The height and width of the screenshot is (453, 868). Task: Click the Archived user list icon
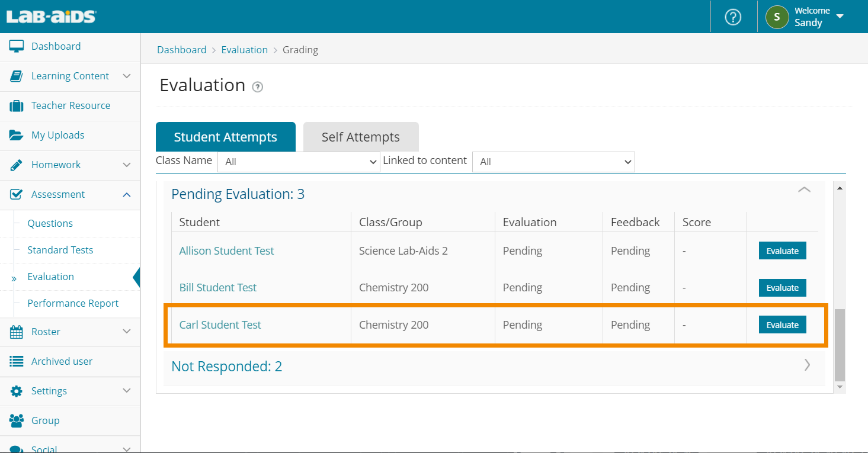[x=16, y=361]
